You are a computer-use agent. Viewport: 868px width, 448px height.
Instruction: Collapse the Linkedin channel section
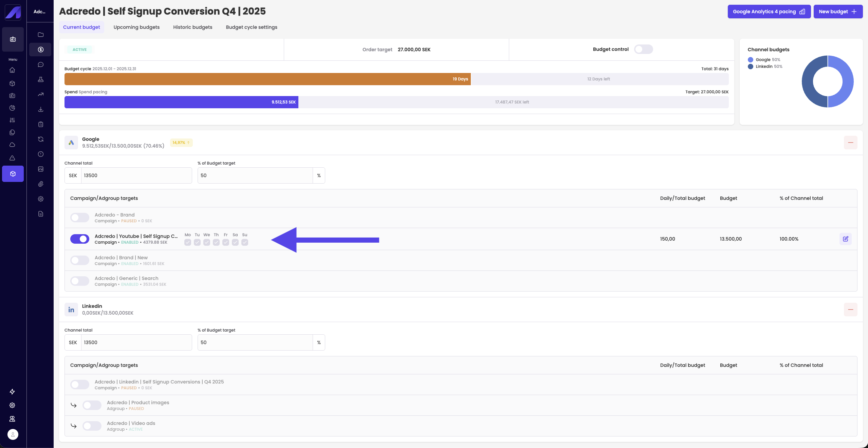850,310
